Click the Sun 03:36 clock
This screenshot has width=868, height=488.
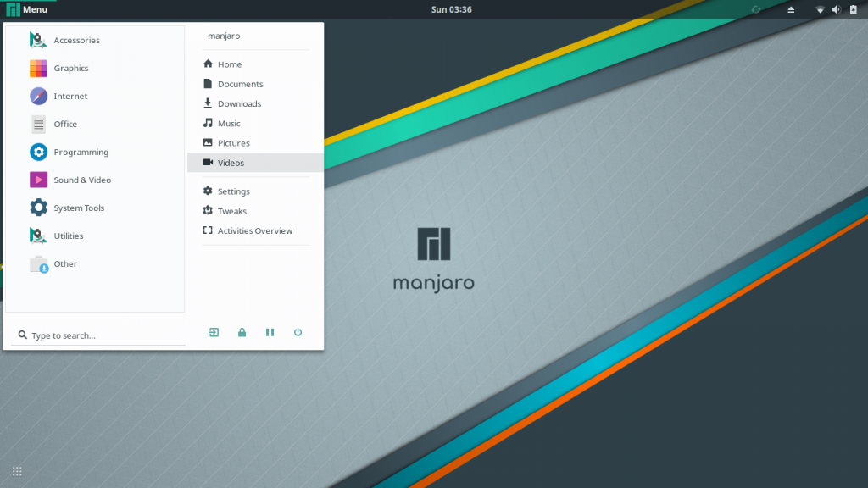point(451,9)
